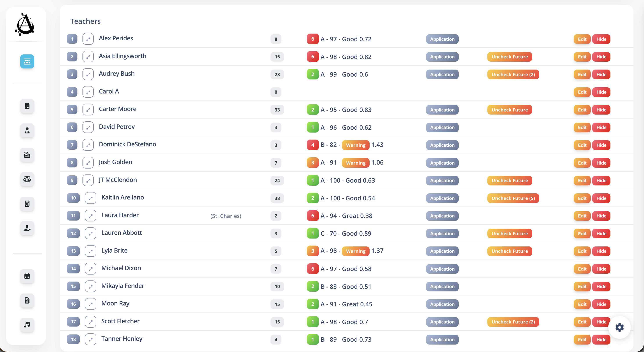Open Application for Moon Ray
Viewport: 644px width, 352px height.
coord(442,304)
